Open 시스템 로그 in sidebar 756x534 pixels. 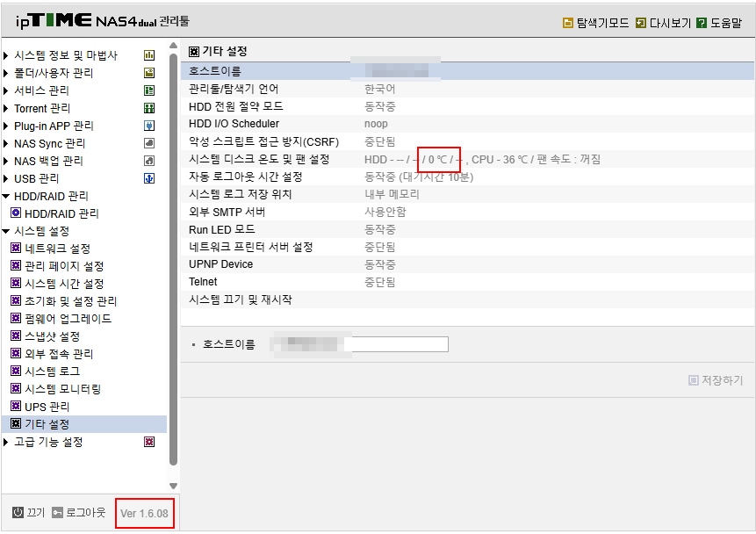pos(52,371)
